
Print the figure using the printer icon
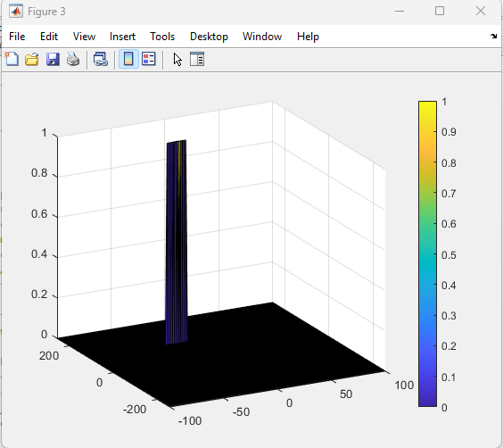click(73, 60)
